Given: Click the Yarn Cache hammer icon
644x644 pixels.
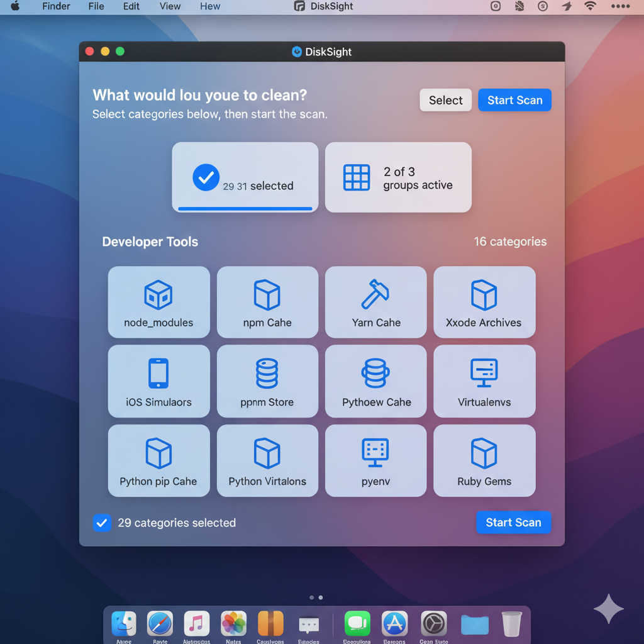Looking at the screenshot, I should point(375,294).
